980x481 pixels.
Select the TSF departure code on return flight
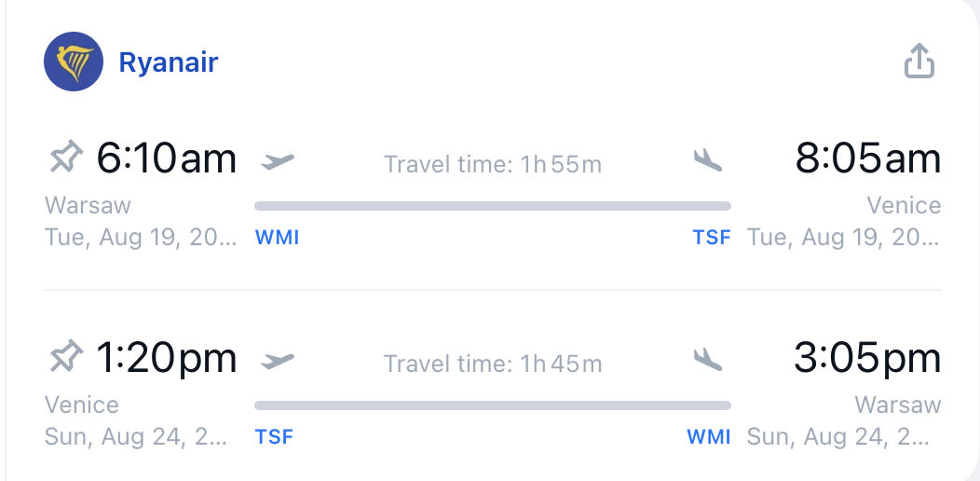[275, 436]
